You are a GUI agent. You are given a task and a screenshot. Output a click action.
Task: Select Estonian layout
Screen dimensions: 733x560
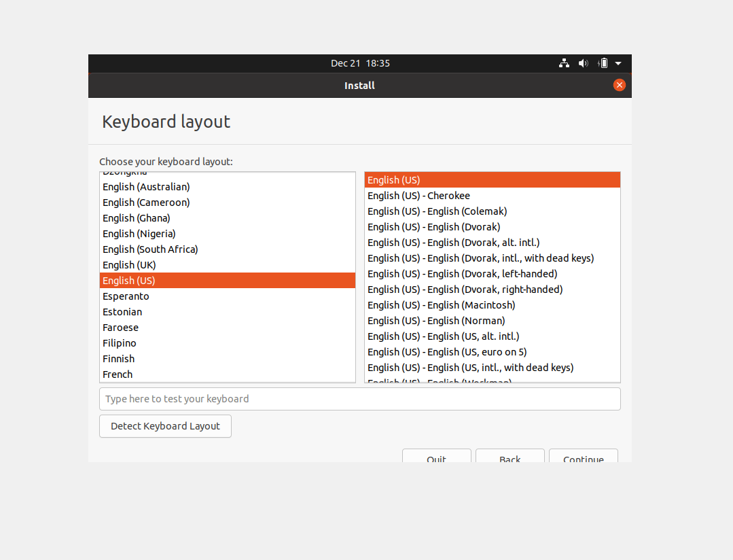tap(228, 312)
